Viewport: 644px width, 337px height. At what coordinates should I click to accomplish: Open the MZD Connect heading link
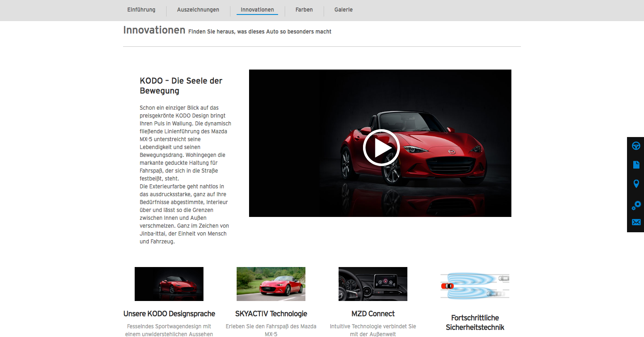click(x=373, y=314)
